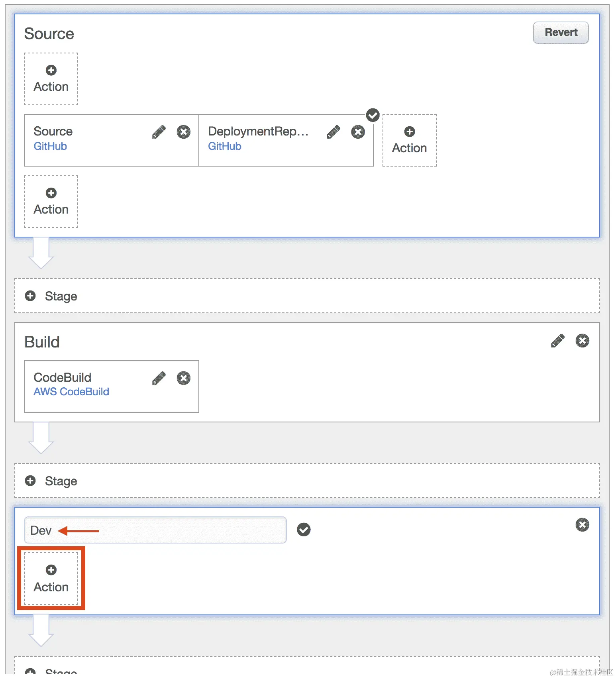Edit the Source GitHub action pencil icon
This screenshot has width=616, height=679.
159,132
